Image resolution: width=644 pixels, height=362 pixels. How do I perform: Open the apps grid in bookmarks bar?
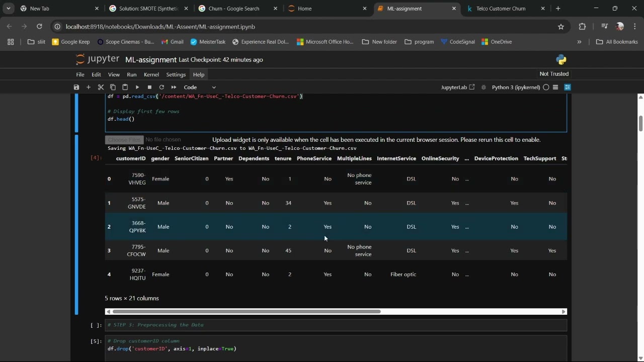(x=11, y=42)
